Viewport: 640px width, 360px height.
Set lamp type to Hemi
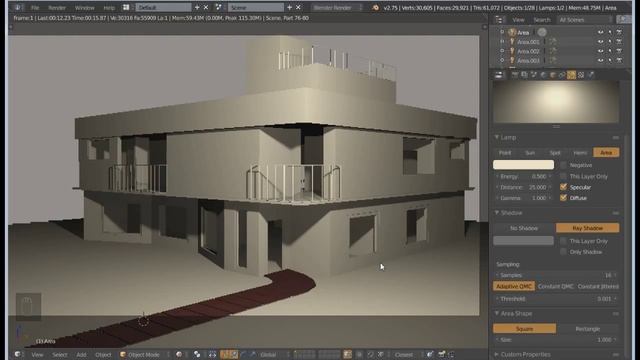580,153
